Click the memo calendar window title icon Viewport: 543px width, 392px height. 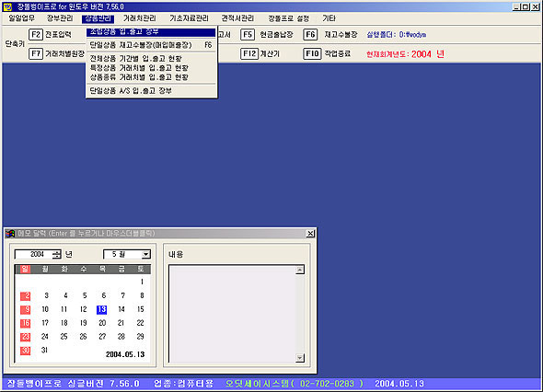[10, 234]
